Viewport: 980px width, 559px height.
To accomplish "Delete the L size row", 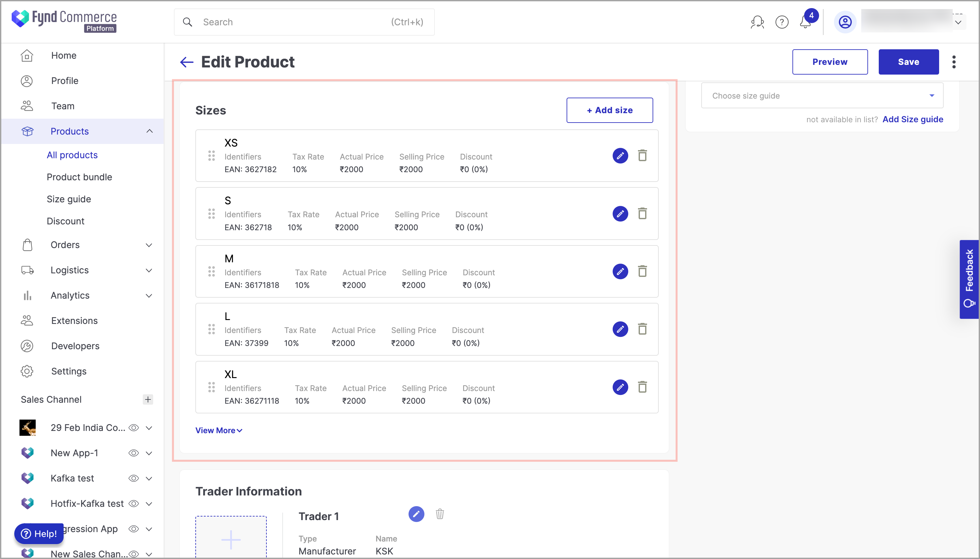I will (642, 329).
